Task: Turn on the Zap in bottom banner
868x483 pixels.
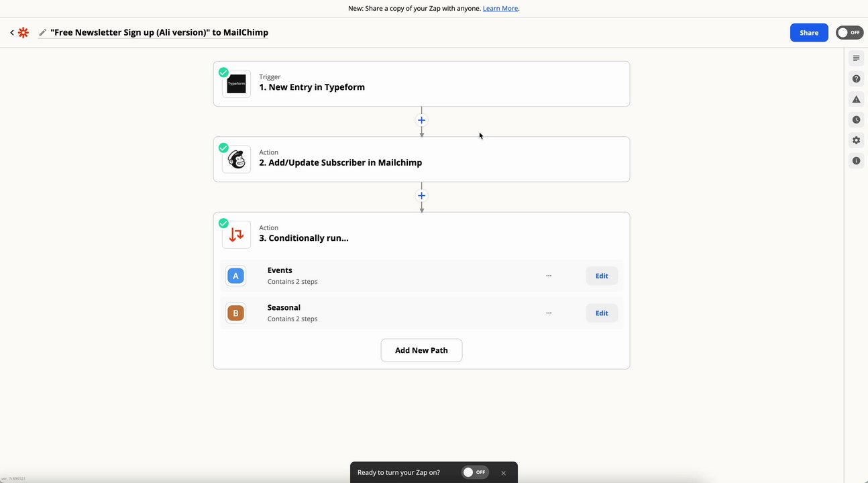Action: coord(474,472)
